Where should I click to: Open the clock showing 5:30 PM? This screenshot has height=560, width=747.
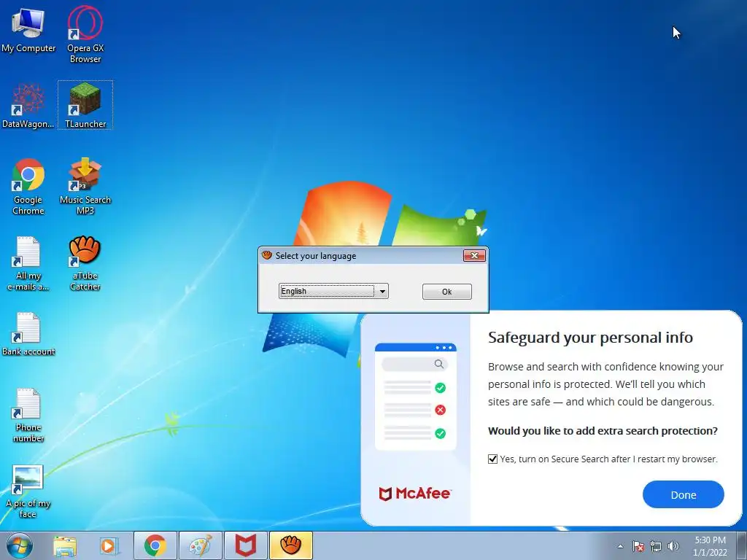click(x=710, y=545)
